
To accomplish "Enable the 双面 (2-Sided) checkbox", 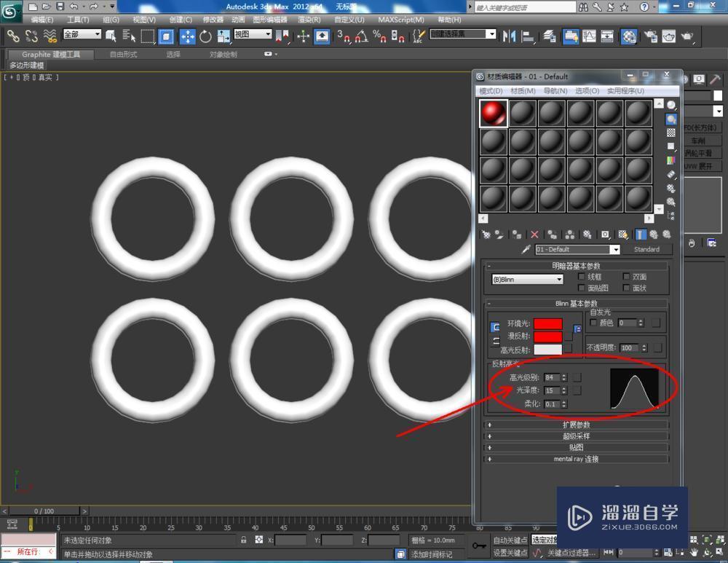I will (625, 276).
